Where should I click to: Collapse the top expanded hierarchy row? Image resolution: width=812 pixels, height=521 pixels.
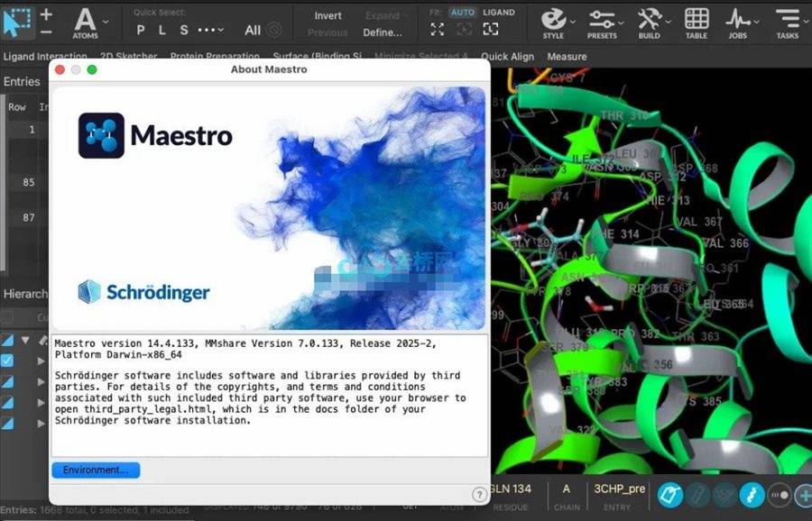tap(25, 340)
